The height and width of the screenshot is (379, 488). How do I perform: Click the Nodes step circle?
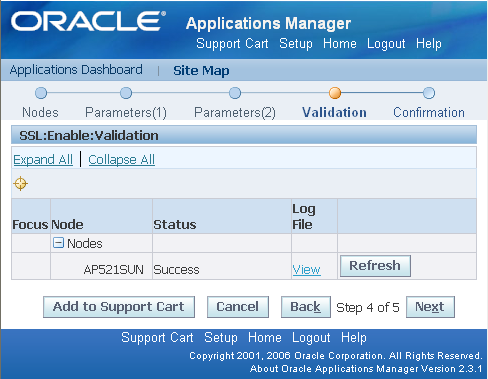coord(41,93)
